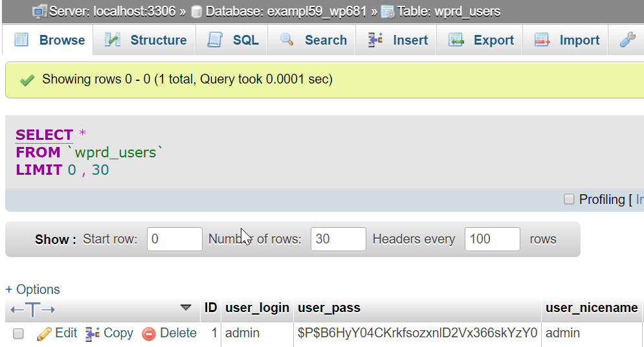Screen dimensions: 644x347
Task: Open the column sort dropdown triangle
Action: [x=186, y=308]
